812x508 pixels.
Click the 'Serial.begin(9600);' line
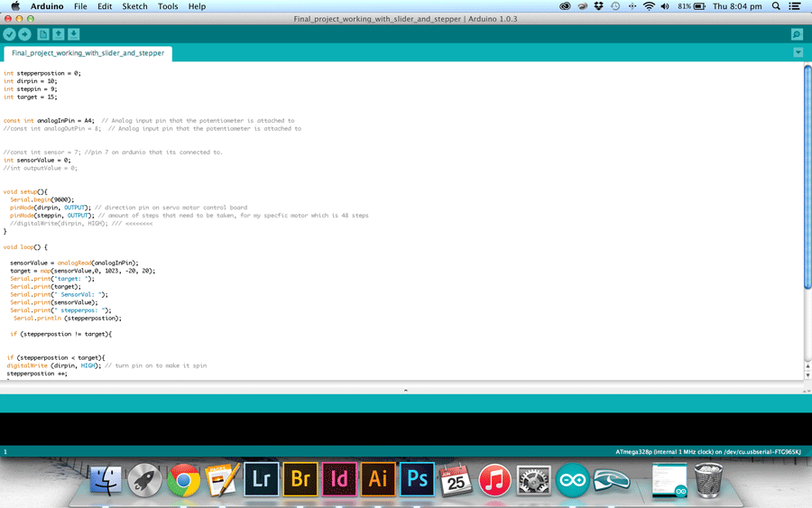pyautogui.click(x=42, y=199)
